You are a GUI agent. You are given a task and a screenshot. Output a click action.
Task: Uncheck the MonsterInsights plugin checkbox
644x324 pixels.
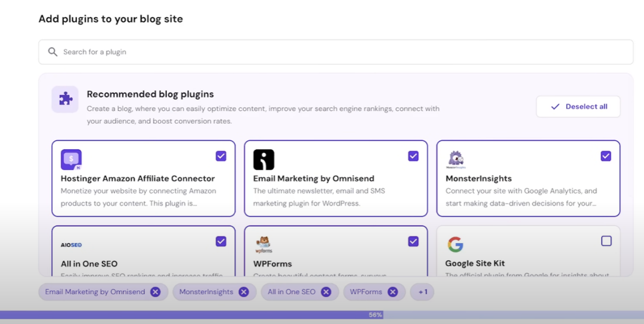(x=606, y=156)
